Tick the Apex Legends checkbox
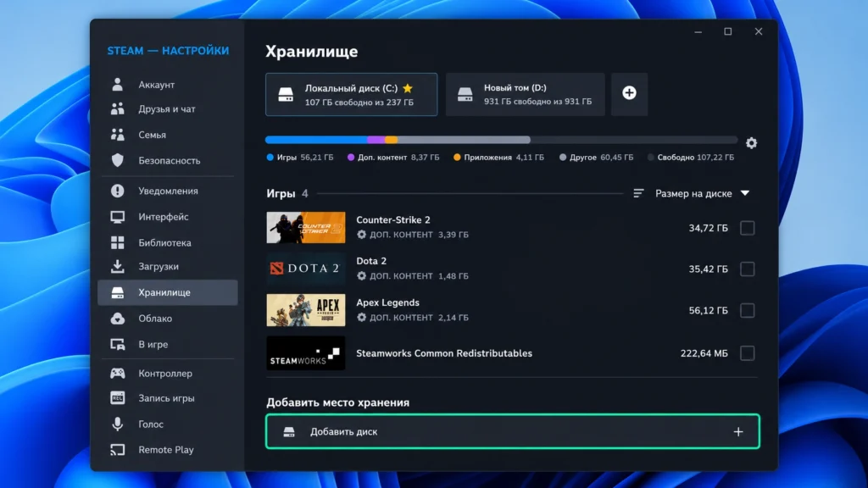 pos(748,310)
